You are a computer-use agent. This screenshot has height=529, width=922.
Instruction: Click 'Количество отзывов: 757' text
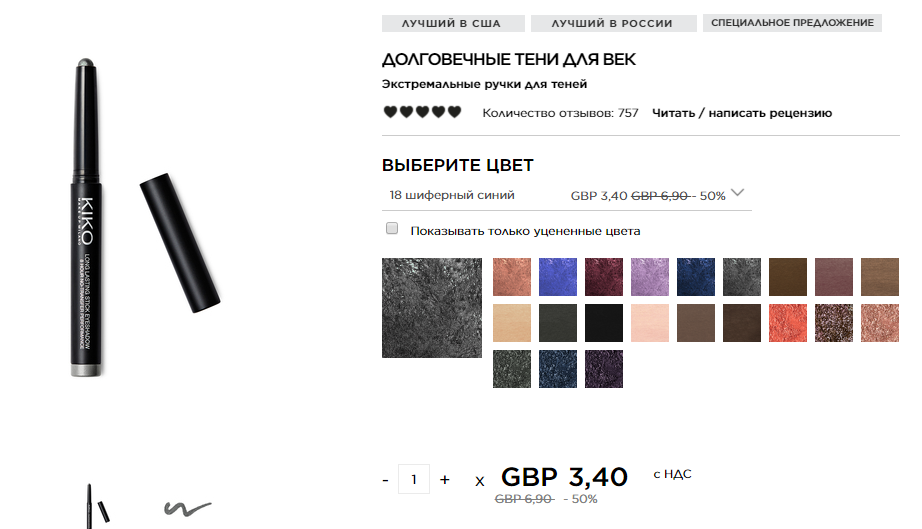560,113
